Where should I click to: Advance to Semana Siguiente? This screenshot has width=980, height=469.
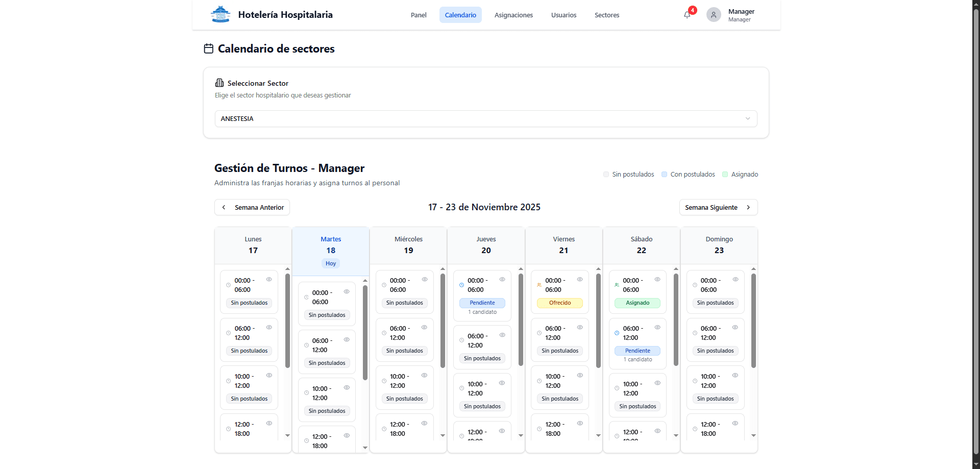pos(718,207)
